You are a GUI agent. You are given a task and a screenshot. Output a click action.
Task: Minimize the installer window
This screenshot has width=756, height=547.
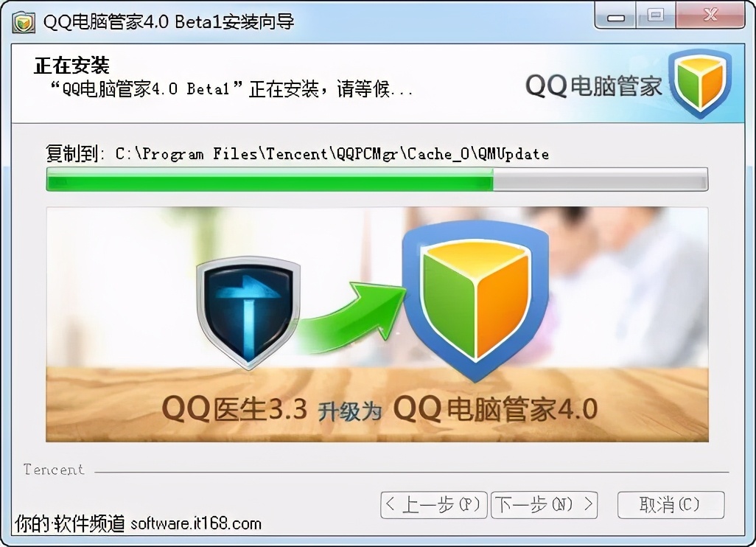point(616,16)
